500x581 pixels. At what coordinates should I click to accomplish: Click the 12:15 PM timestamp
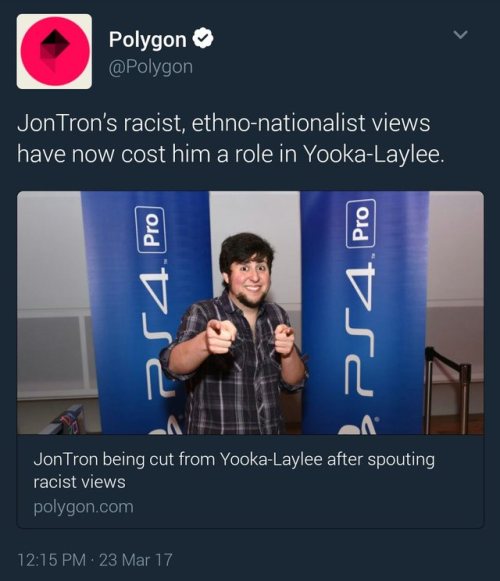[52, 560]
